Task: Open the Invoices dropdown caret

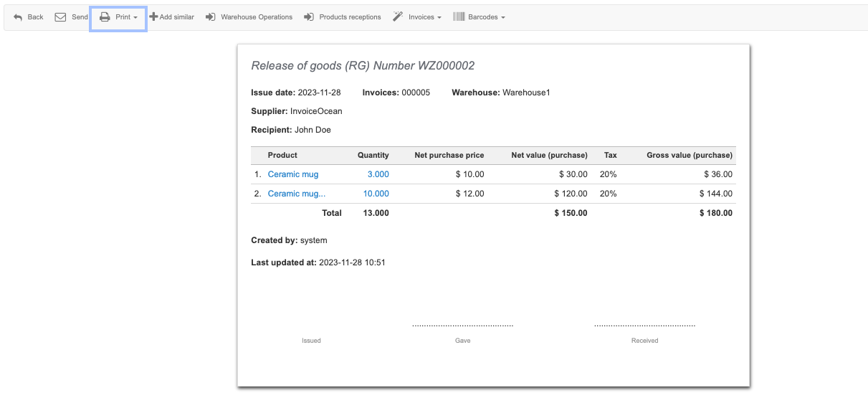Action: (x=439, y=18)
